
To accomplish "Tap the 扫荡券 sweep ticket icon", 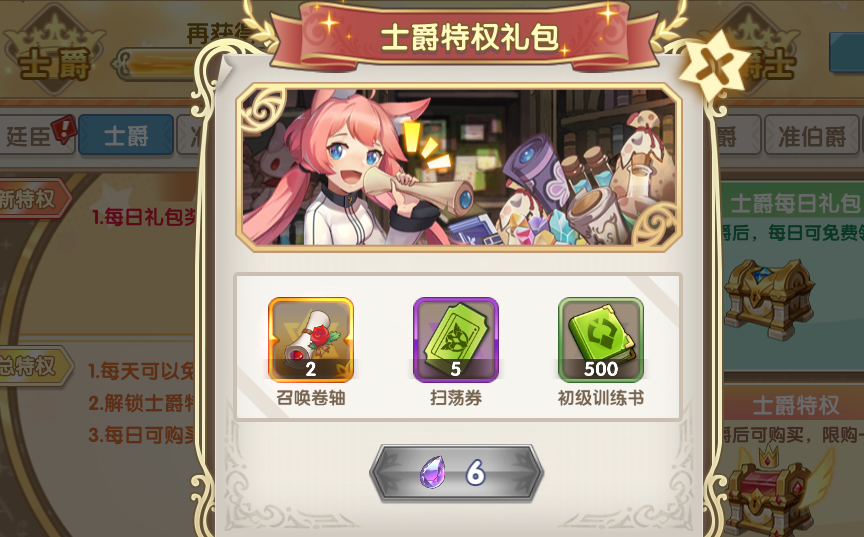I will [x=456, y=340].
